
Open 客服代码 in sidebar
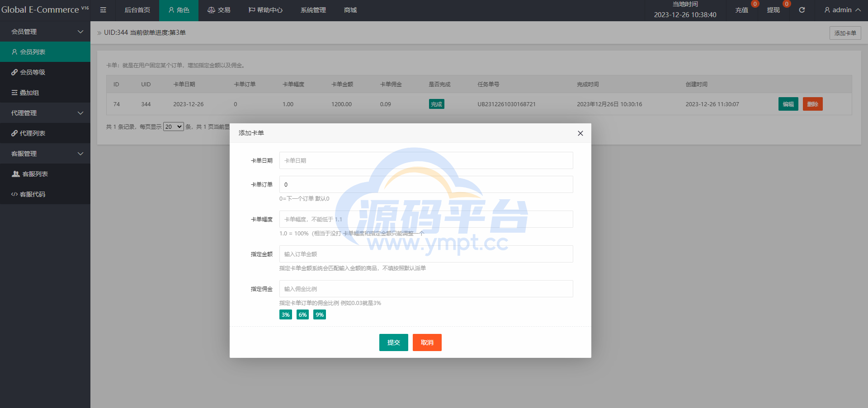point(45,194)
